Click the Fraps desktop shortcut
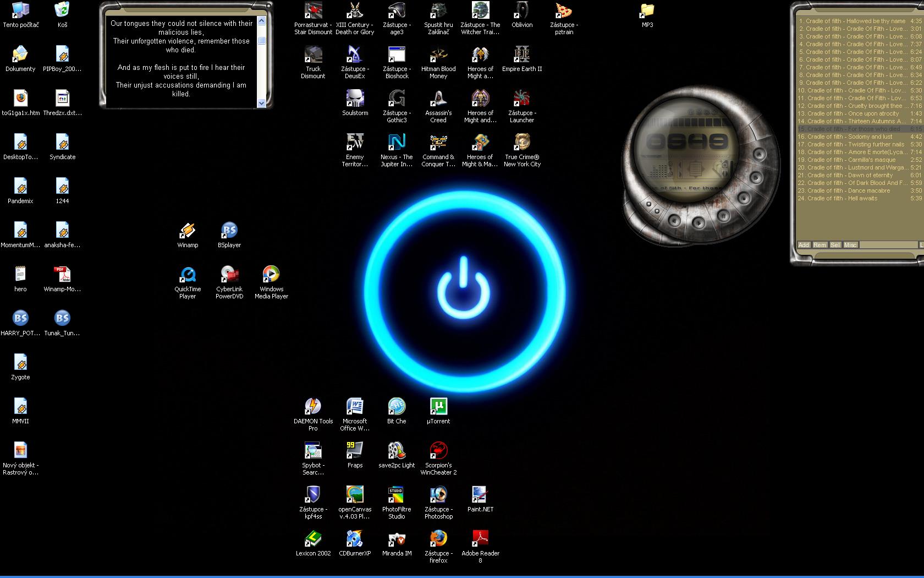Image resolution: width=924 pixels, height=578 pixels. tap(355, 451)
